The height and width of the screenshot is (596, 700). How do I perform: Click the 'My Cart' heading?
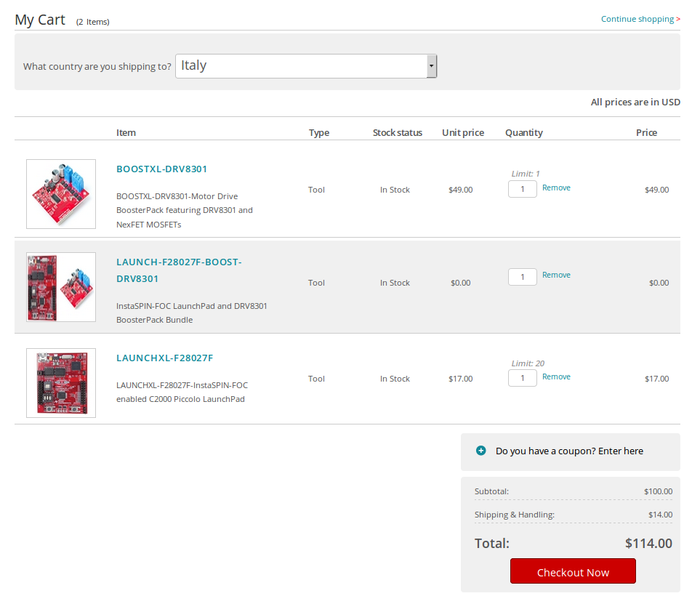(40, 20)
